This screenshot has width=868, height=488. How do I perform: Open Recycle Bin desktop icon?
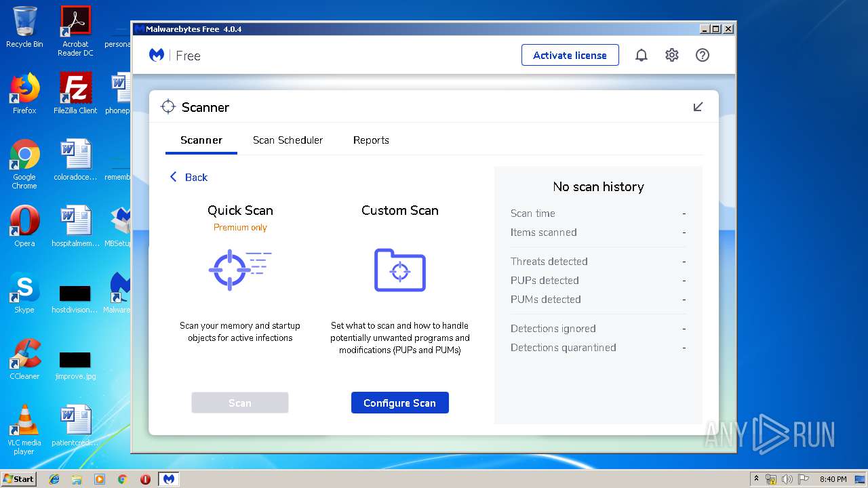(x=24, y=27)
